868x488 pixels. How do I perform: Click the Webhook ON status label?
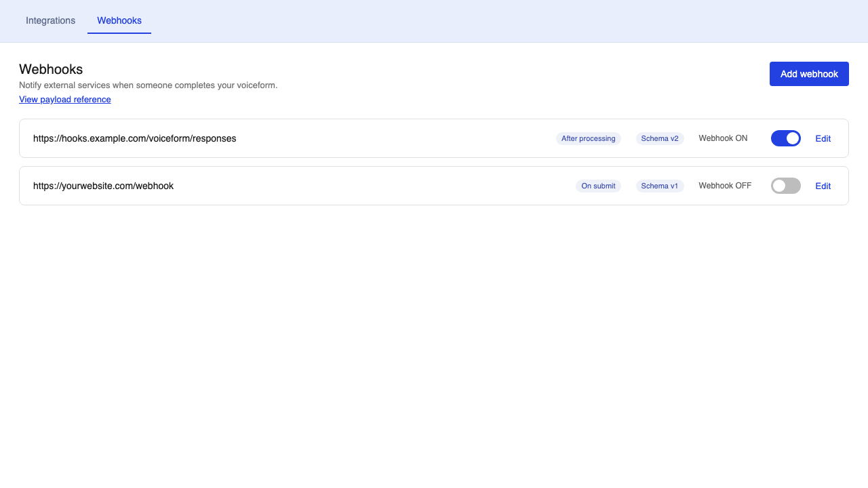[723, 138]
